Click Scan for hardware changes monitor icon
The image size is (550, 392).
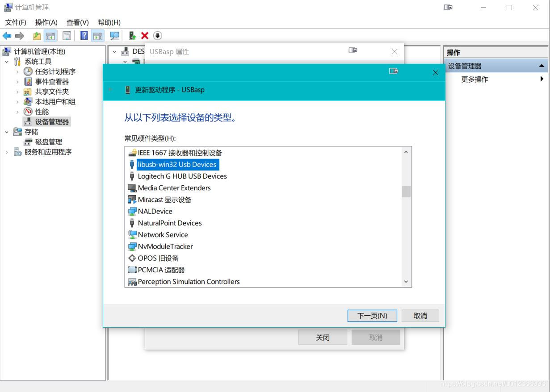pyautogui.click(x=115, y=36)
